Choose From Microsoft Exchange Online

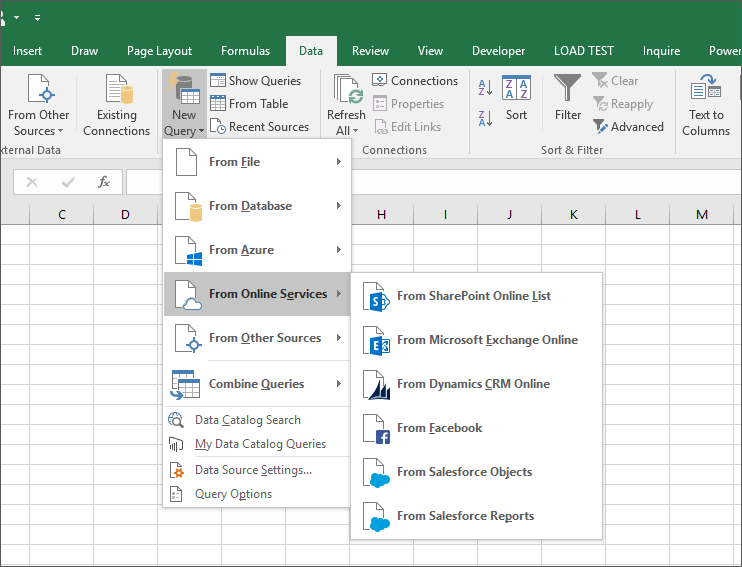point(477,340)
